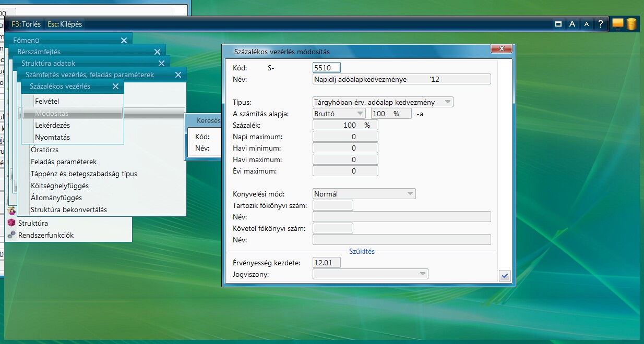644x344 pixels.
Task: Click the orange monitor icon
Action: (x=618, y=24)
